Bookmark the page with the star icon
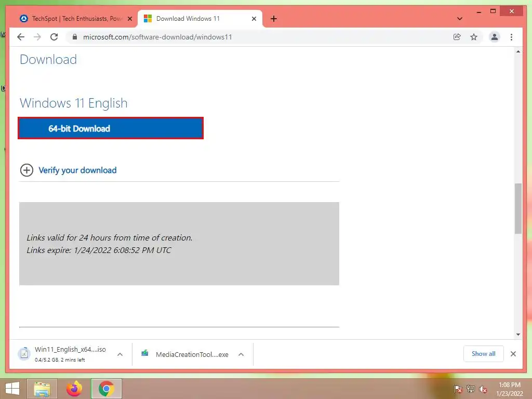This screenshot has width=532, height=399. tap(474, 37)
